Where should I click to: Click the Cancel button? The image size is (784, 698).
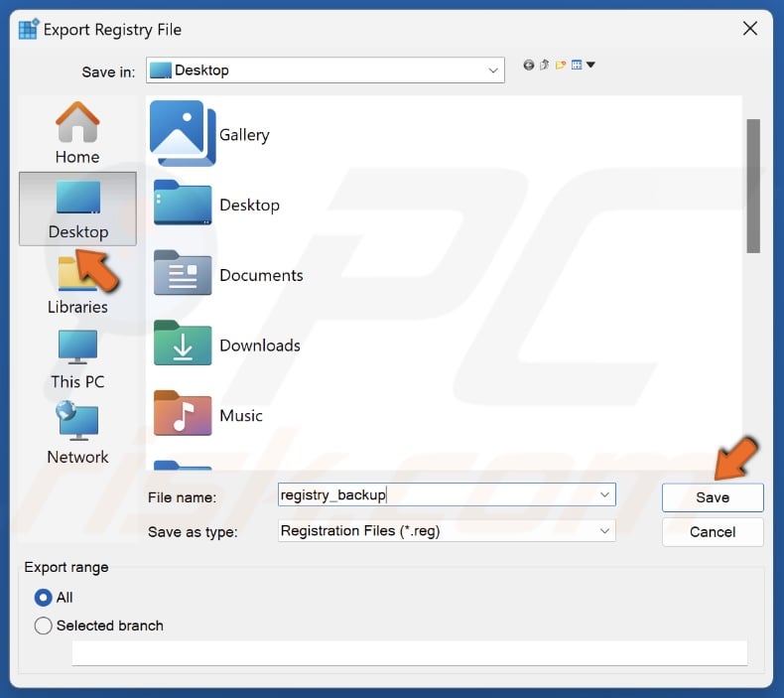[x=713, y=532]
